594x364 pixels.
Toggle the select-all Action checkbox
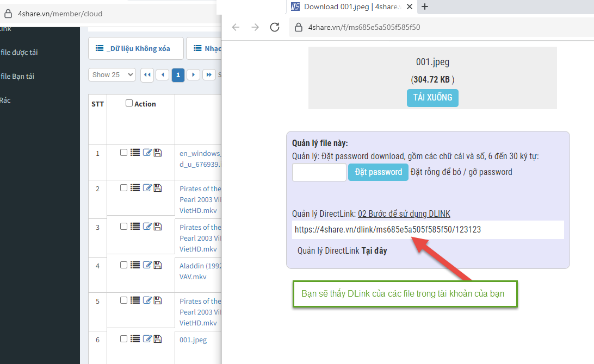pos(129,103)
